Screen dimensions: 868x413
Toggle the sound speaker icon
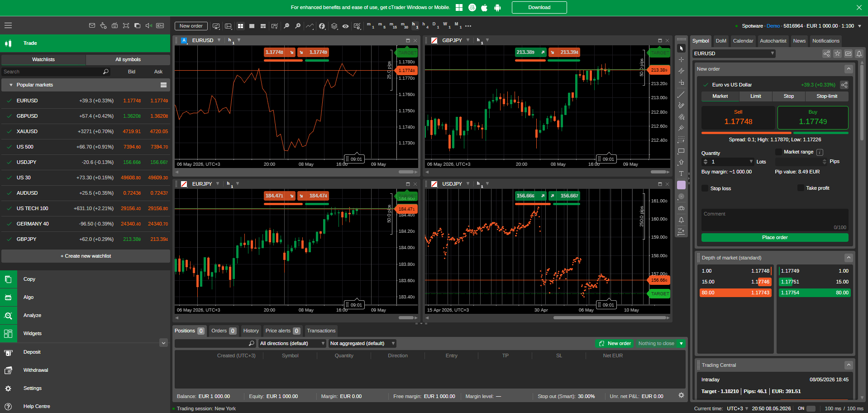click(148, 25)
